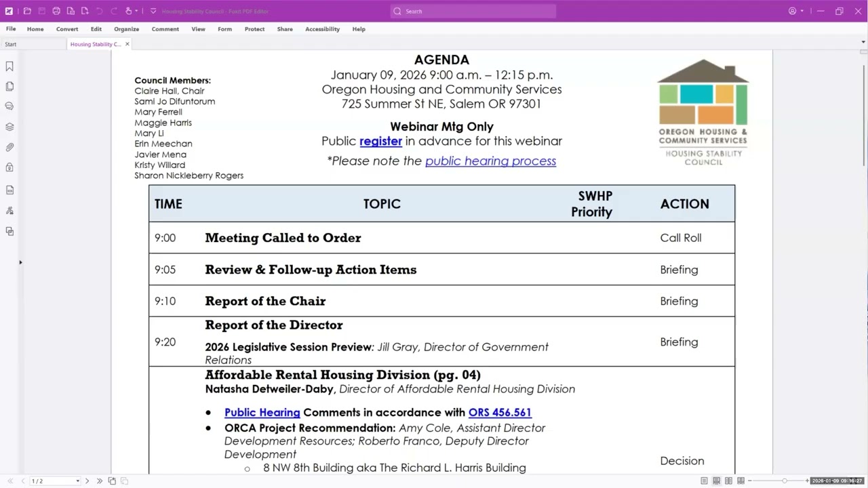
Task: Switch to continuous facing view mode
Action: (741, 481)
